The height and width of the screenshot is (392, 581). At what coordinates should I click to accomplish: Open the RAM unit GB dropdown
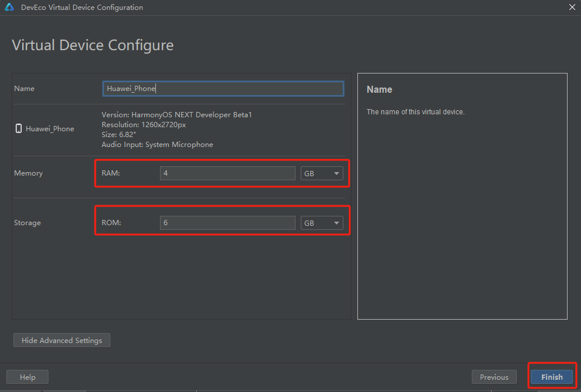pyautogui.click(x=322, y=173)
